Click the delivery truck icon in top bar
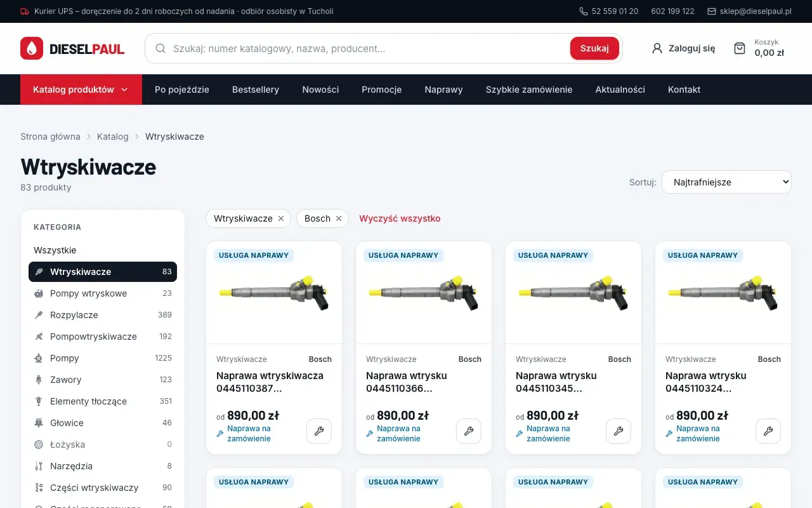The image size is (812, 508). tap(25, 11)
